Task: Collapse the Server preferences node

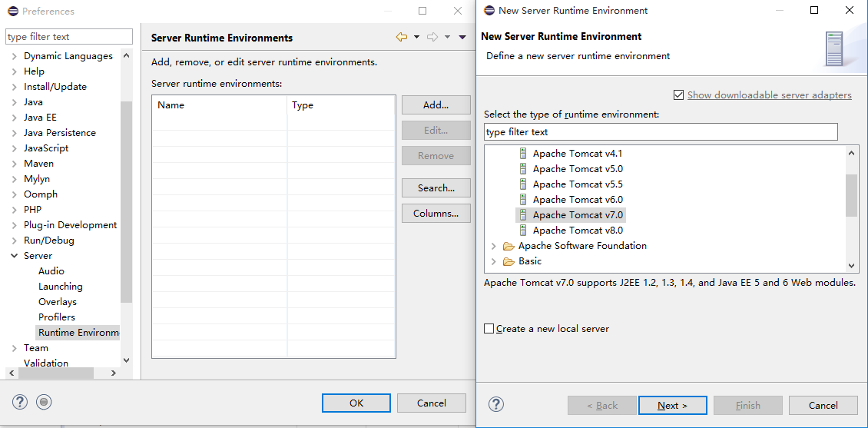Action: [x=14, y=256]
